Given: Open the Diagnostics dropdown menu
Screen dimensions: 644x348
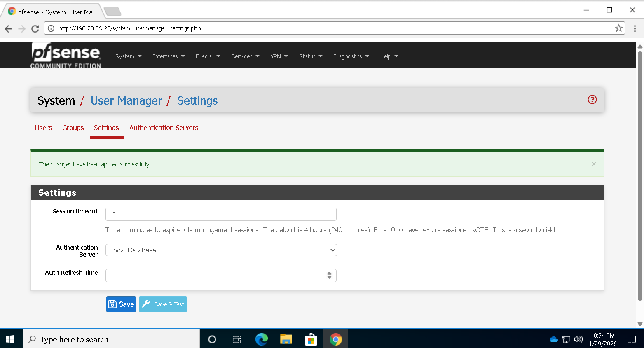Looking at the screenshot, I should tap(351, 56).
